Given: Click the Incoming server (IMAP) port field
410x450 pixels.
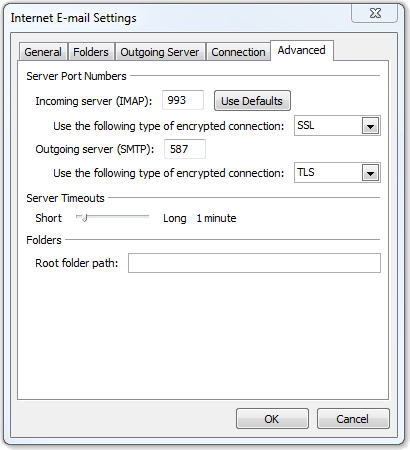Looking at the screenshot, I should (x=183, y=100).
